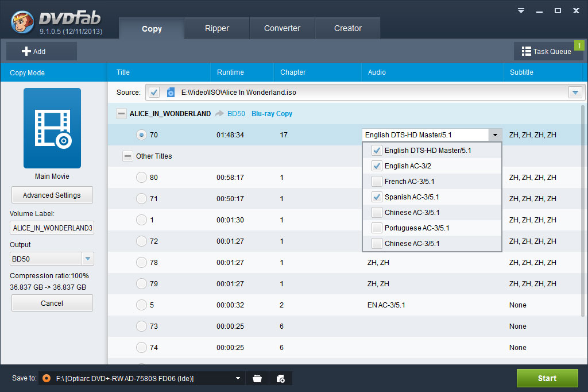This screenshot has width=588, height=392.
Task: Open the folder browse icon next to Save to
Action: (x=257, y=378)
